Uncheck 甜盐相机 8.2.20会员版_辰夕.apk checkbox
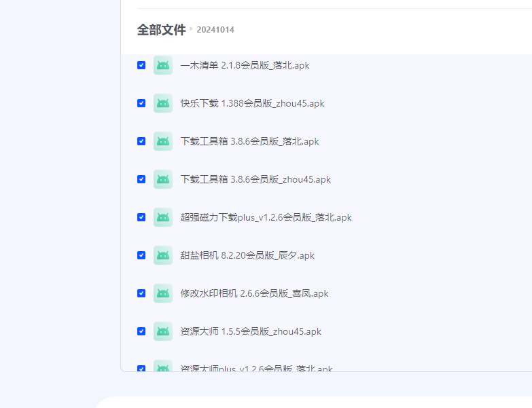 tap(141, 255)
